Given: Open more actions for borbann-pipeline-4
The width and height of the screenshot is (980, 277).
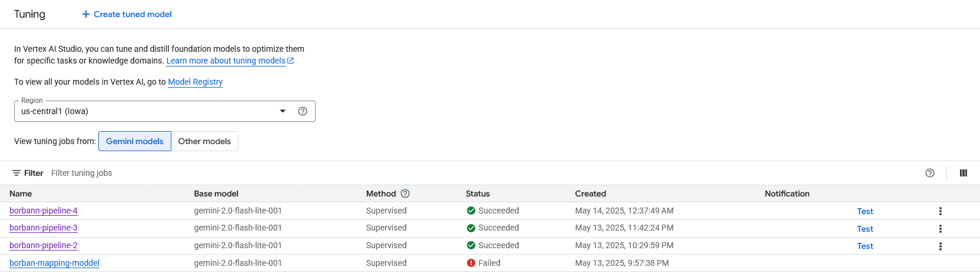Looking at the screenshot, I should 941,211.
